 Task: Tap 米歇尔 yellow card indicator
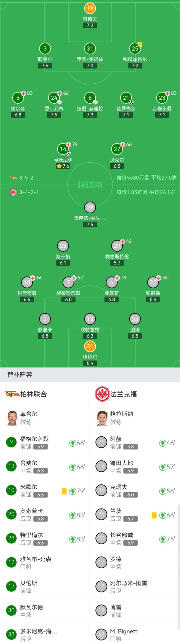point(64,491)
